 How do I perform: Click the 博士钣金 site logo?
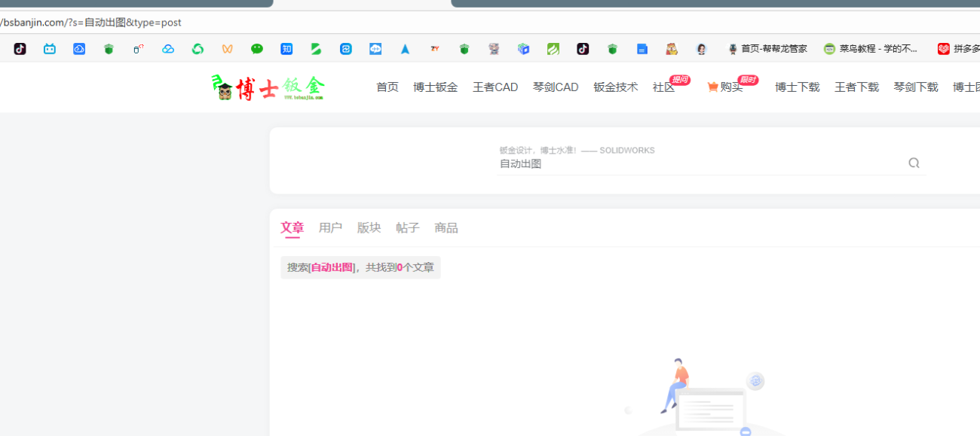(268, 87)
